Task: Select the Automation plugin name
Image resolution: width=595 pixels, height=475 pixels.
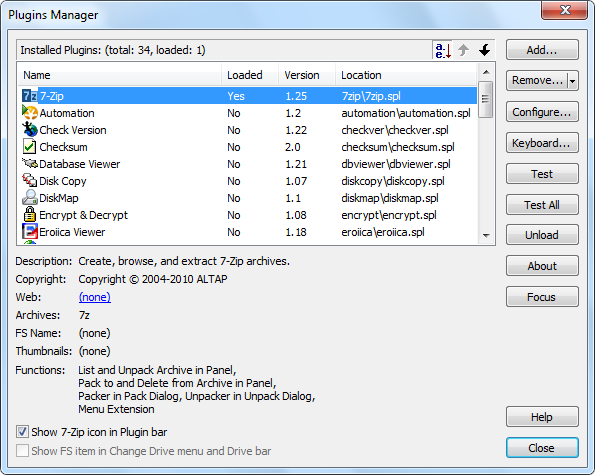Action: (x=67, y=113)
